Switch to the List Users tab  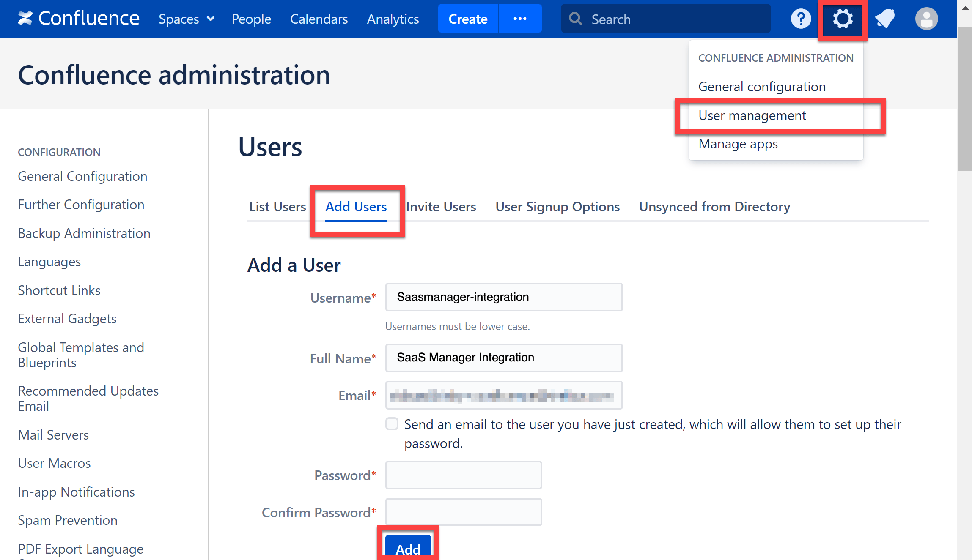[x=277, y=207]
